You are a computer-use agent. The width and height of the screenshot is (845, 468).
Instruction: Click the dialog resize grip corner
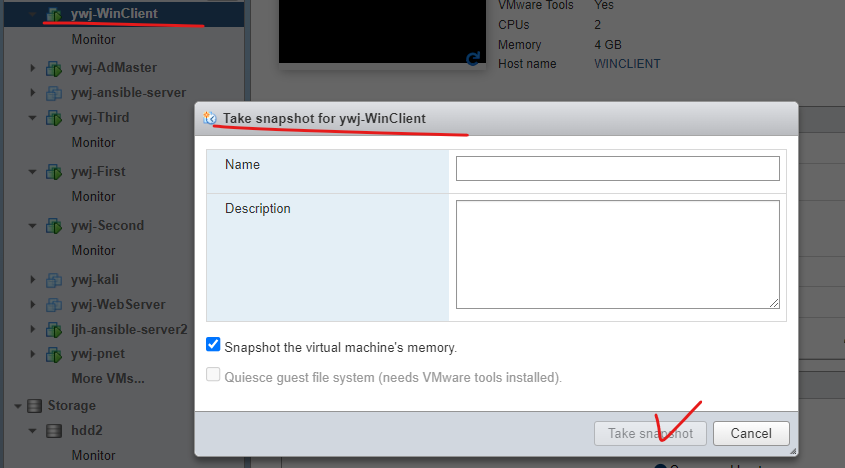point(793,451)
